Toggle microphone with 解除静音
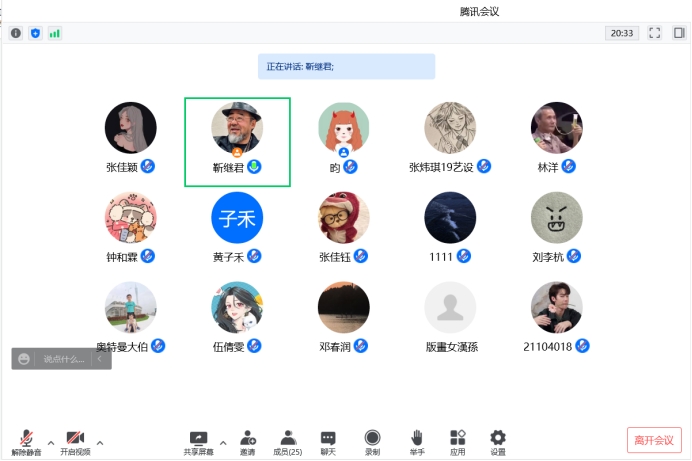The image size is (692, 461). [26, 441]
